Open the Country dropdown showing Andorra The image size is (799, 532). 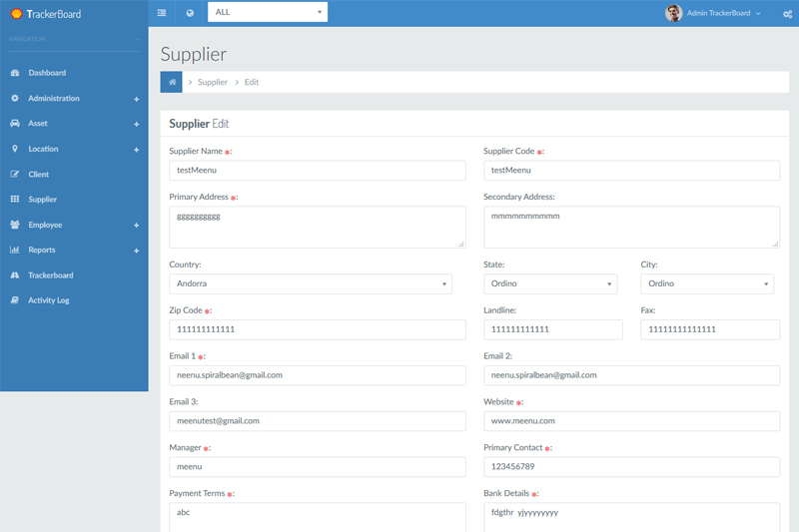click(x=311, y=283)
